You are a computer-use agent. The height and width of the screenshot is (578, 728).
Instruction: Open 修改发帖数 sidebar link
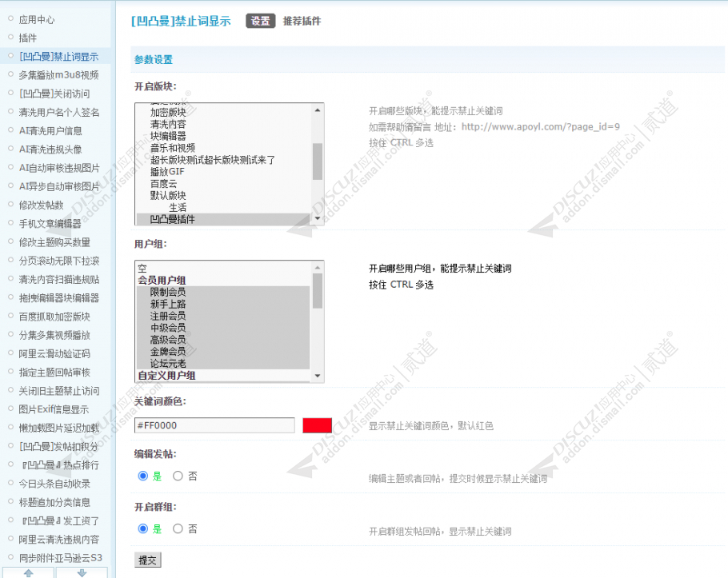click(x=41, y=205)
